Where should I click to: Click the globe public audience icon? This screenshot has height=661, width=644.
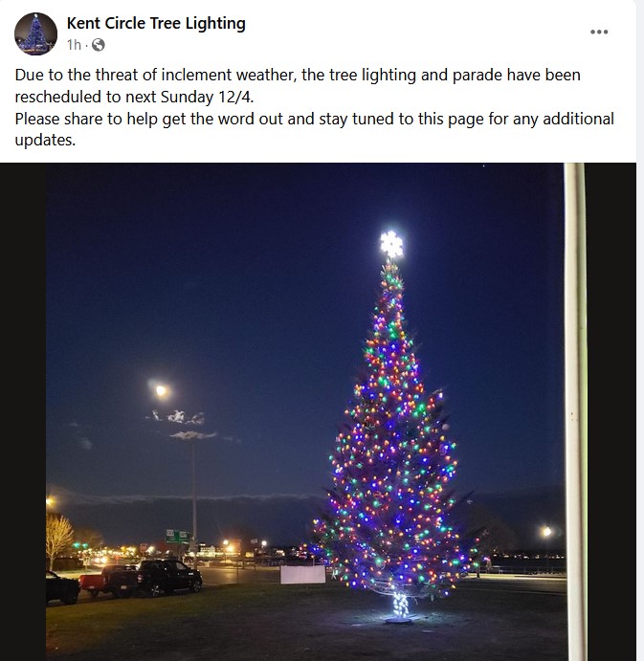point(98,45)
